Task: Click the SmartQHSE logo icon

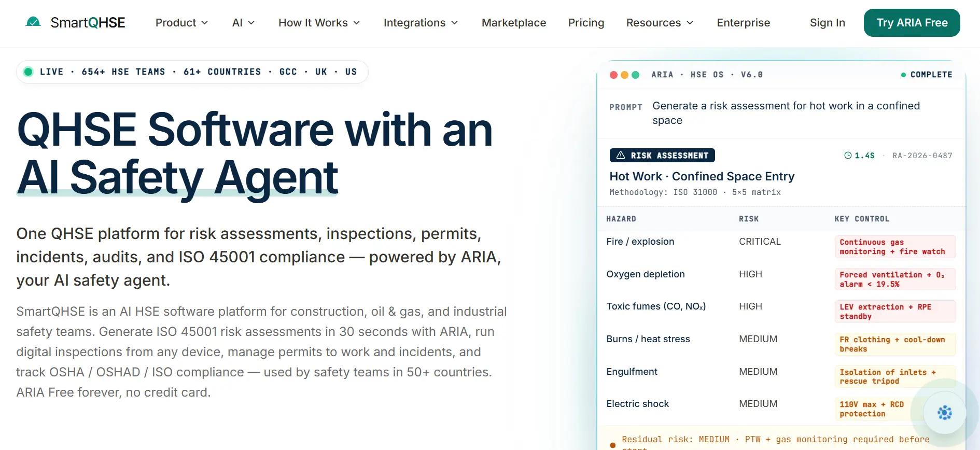Action: pyautogui.click(x=33, y=22)
